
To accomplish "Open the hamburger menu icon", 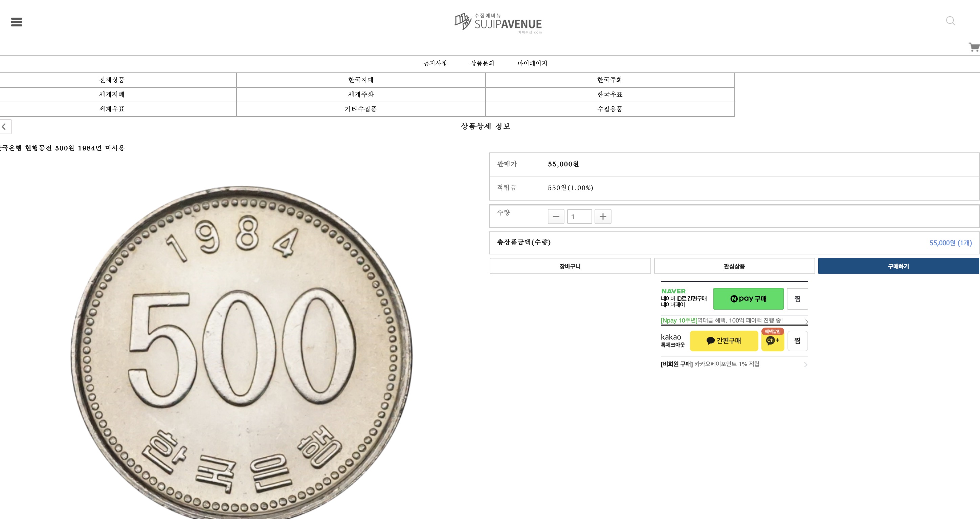I will point(16,22).
